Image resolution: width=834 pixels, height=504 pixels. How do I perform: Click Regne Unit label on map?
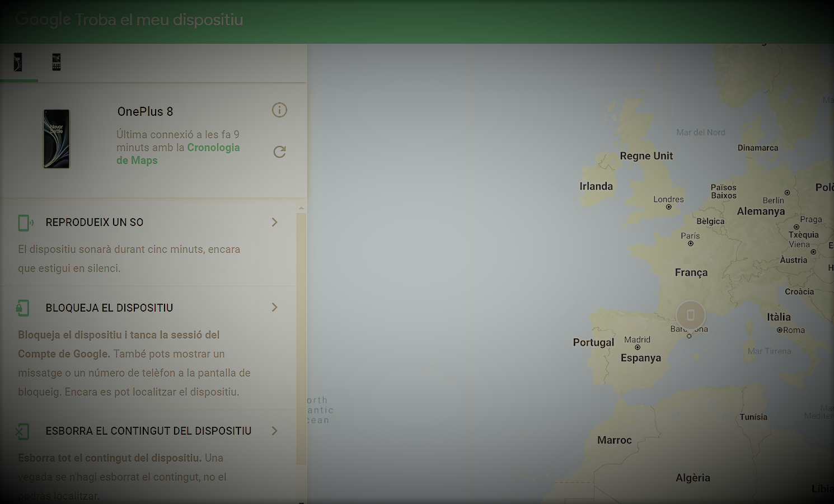646,156
